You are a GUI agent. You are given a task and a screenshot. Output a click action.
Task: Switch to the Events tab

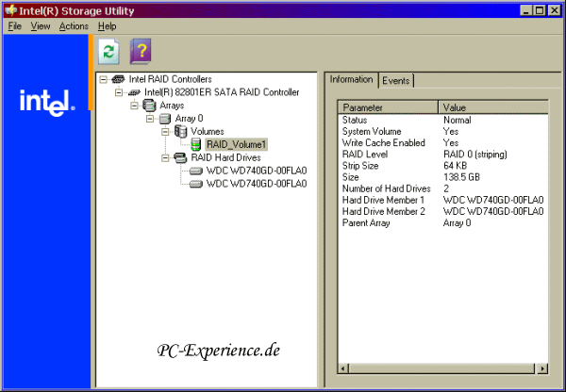pos(395,80)
